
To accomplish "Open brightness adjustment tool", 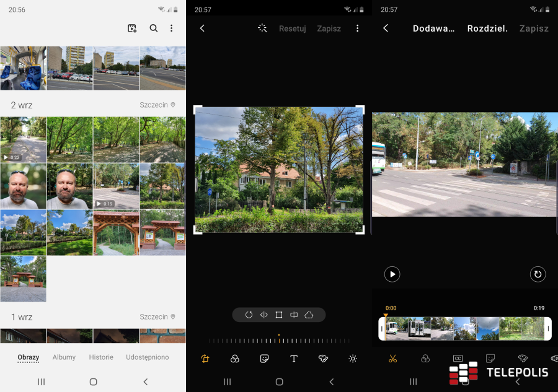I will (x=352, y=359).
